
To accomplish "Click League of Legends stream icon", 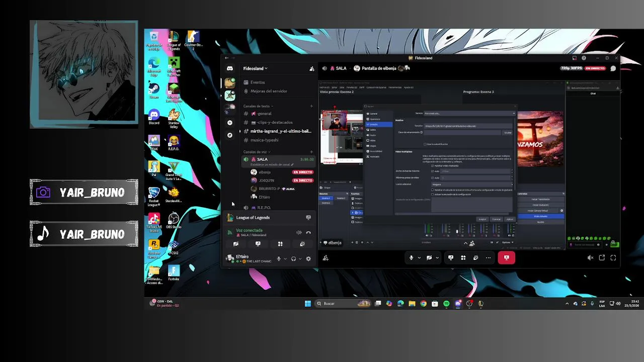I will coord(308,218).
